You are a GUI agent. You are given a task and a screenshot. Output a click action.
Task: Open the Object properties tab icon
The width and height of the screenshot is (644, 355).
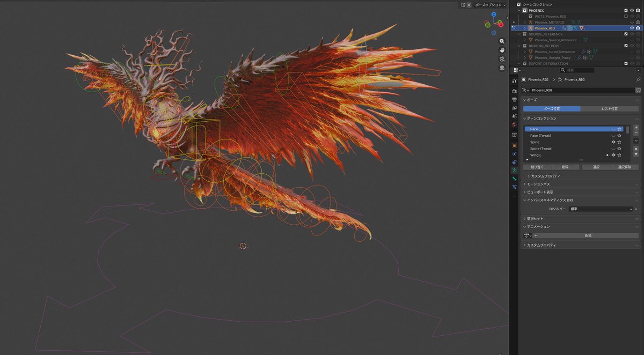coord(515,145)
